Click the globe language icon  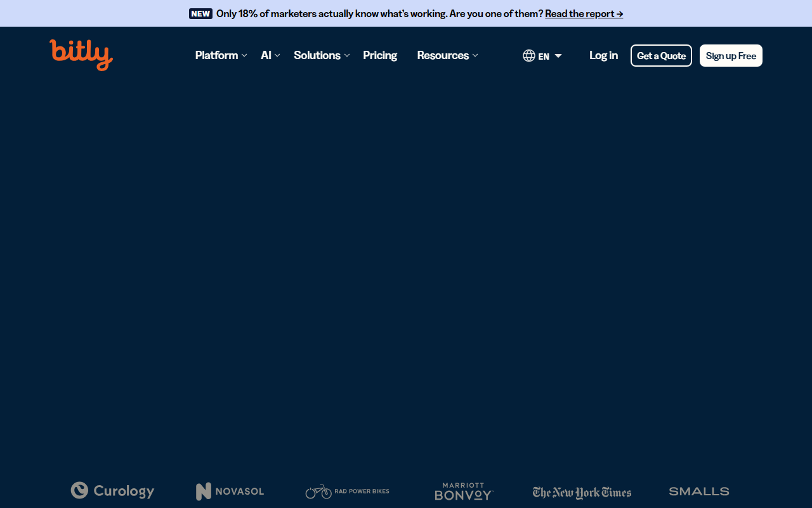[529, 56]
